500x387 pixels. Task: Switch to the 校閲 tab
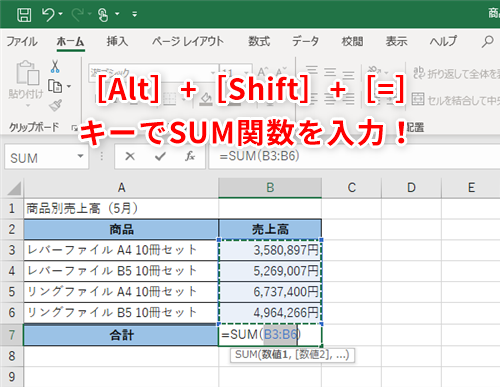point(352,42)
